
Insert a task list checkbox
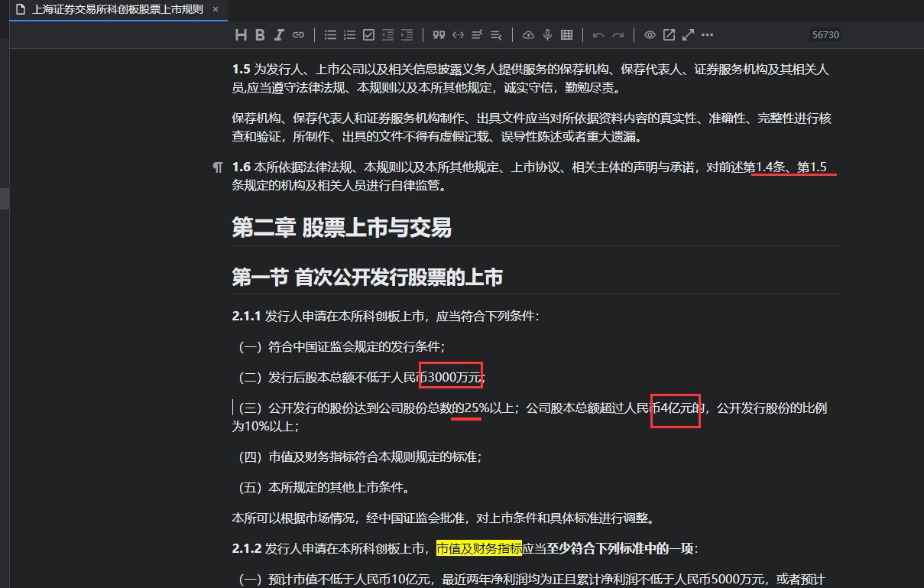[x=368, y=34]
